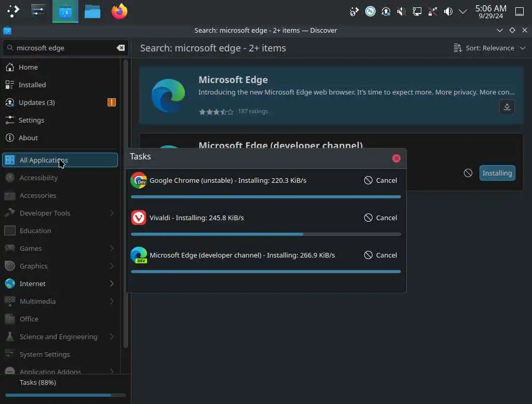Click the Games controller icon
This screenshot has height=404, width=532.
coord(10,248)
